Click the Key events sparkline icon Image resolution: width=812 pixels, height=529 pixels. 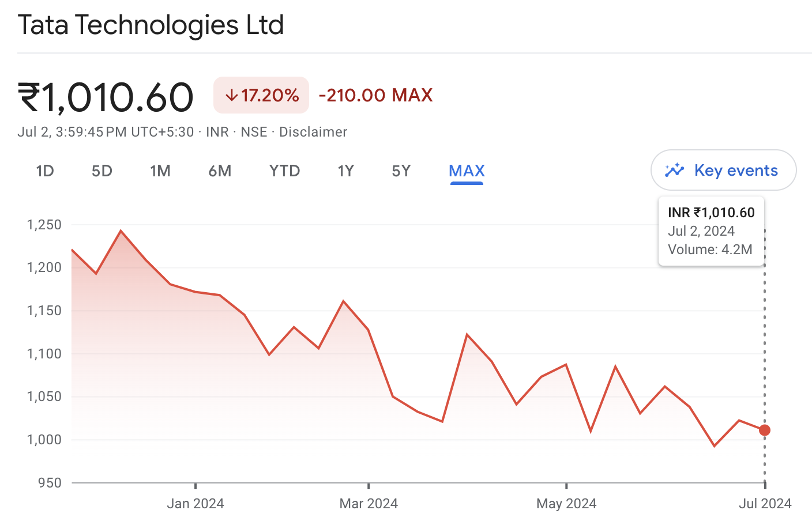click(674, 170)
